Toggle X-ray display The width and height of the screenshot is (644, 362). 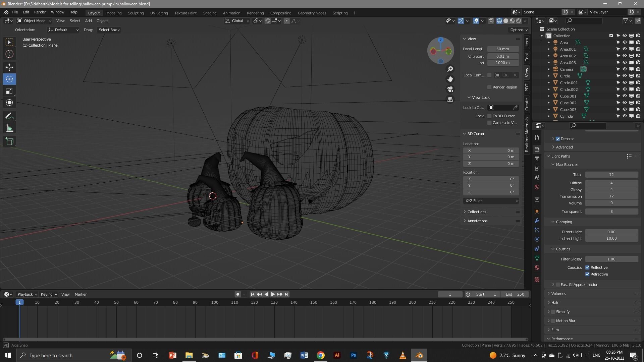pyautogui.click(x=491, y=21)
